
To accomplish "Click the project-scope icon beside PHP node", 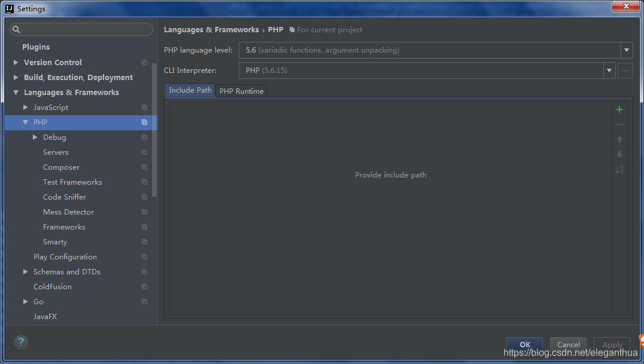I will coord(144,122).
